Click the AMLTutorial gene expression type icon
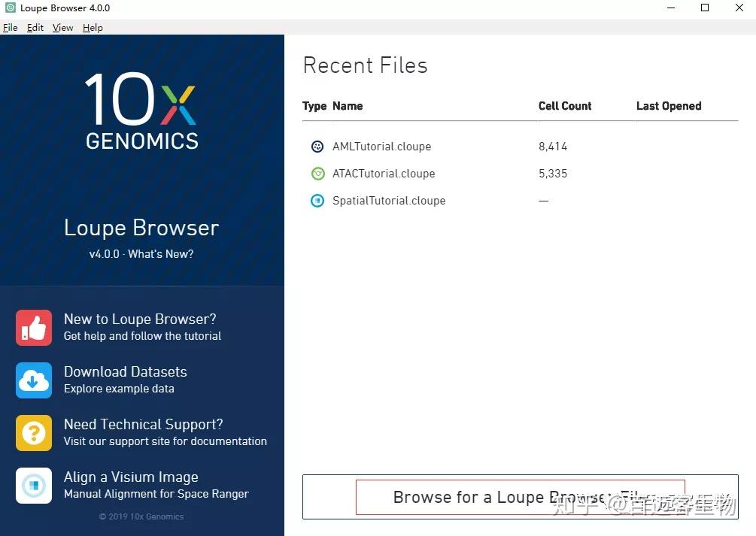This screenshot has height=536, width=756. click(x=317, y=146)
